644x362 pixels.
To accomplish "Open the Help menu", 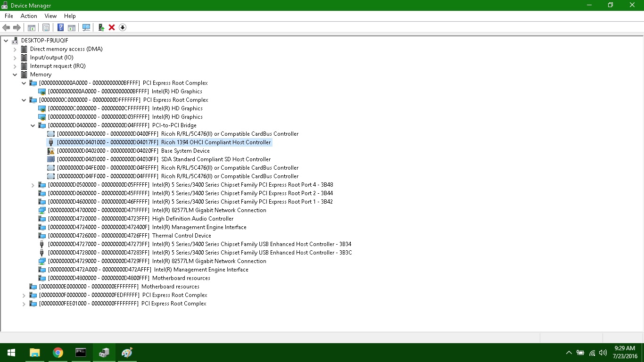I will (x=70, y=16).
